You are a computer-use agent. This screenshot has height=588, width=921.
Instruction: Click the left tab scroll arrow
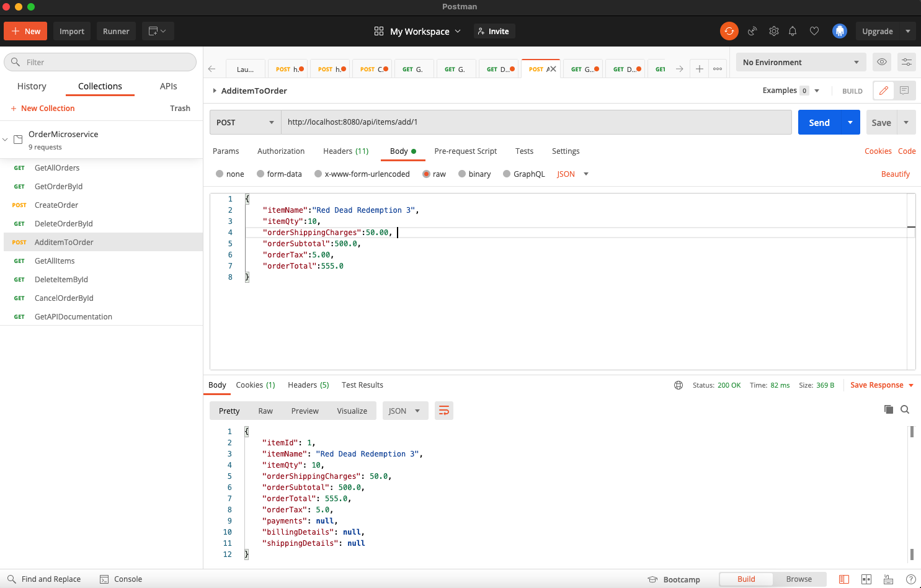point(212,69)
